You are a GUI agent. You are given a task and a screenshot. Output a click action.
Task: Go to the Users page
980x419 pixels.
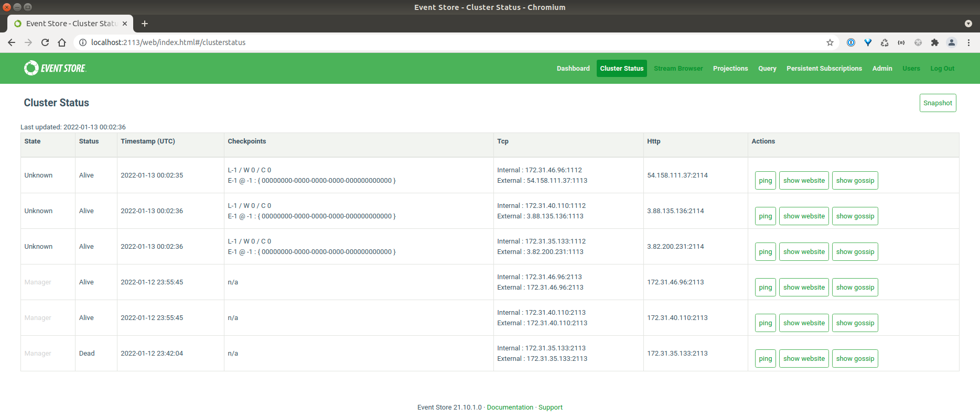click(x=911, y=69)
